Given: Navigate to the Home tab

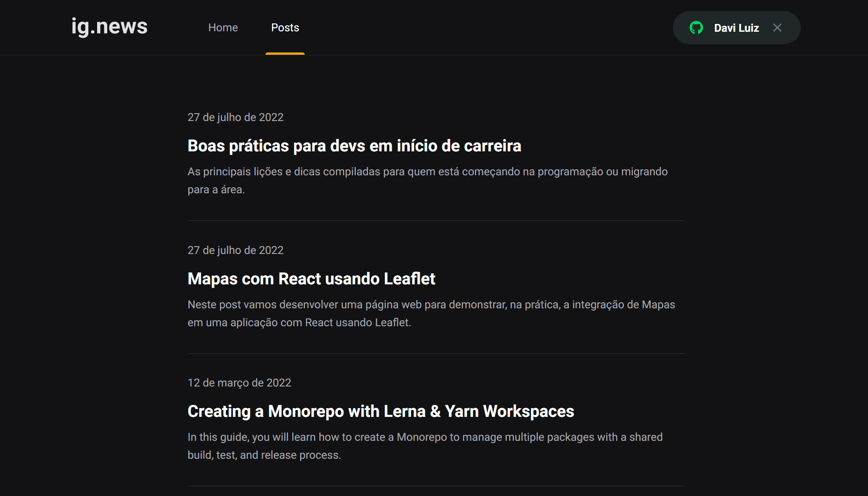Looking at the screenshot, I should pos(223,28).
